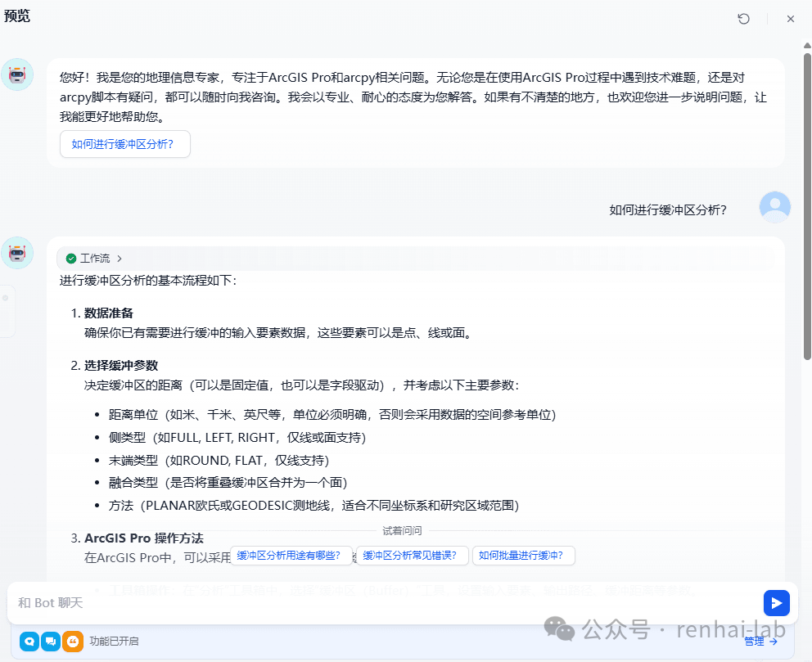Toggle the middle blue comment feature icon
Viewport: 812px width, 662px height.
(51, 642)
